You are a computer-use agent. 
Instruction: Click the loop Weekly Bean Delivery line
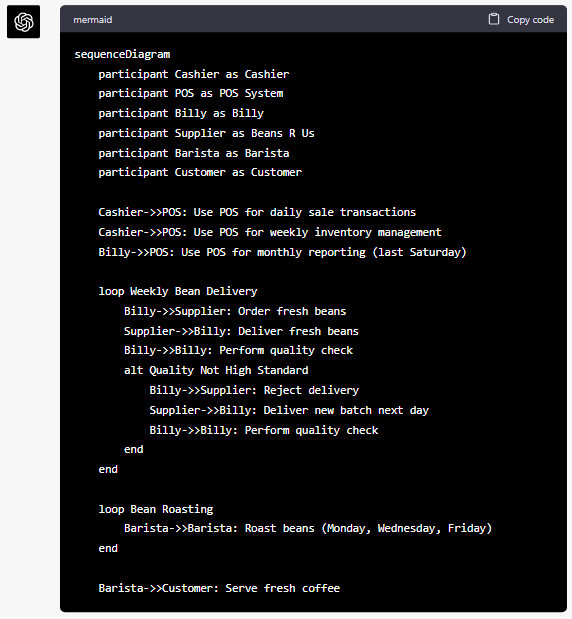coord(178,291)
